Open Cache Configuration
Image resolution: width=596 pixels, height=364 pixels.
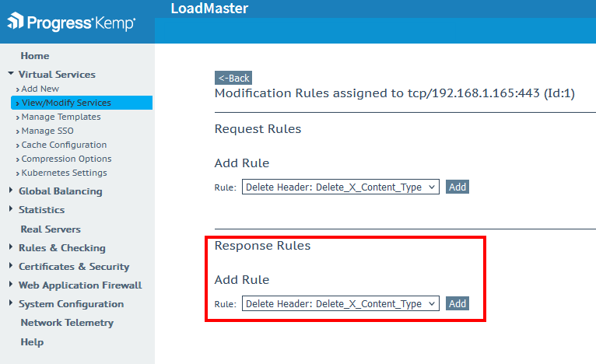click(64, 145)
